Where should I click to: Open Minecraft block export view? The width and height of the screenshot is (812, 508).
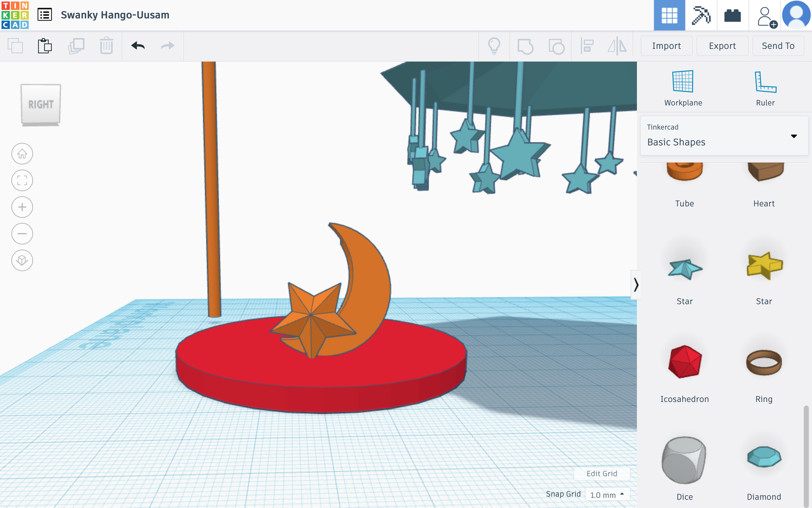pyautogui.click(x=701, y=15)
